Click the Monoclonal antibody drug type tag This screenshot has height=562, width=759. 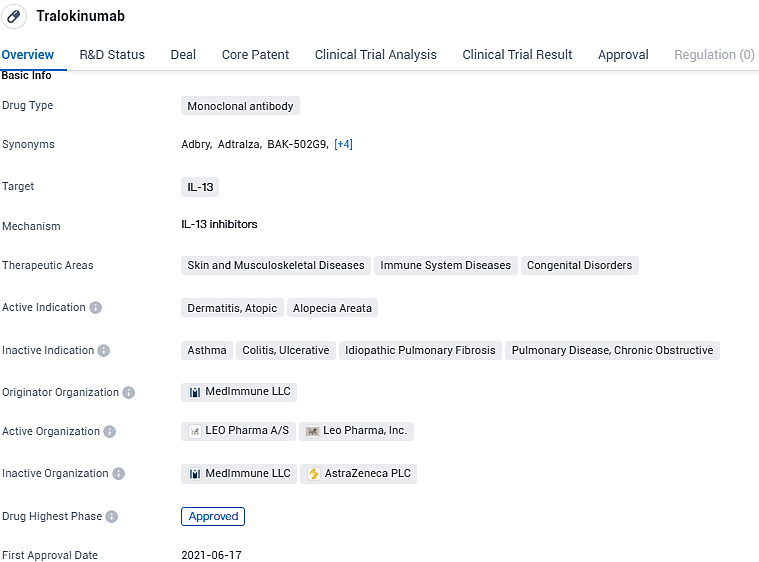tap(240, 106)
